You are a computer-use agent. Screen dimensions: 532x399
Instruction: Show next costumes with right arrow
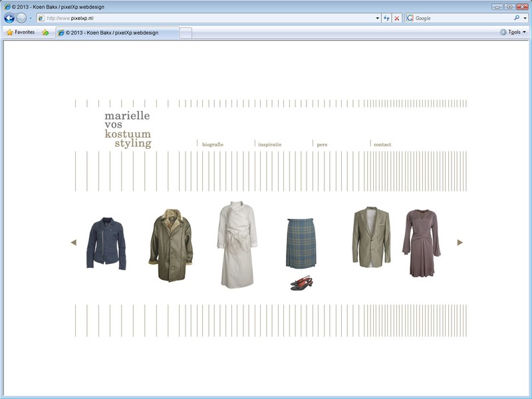click(460, 243)
